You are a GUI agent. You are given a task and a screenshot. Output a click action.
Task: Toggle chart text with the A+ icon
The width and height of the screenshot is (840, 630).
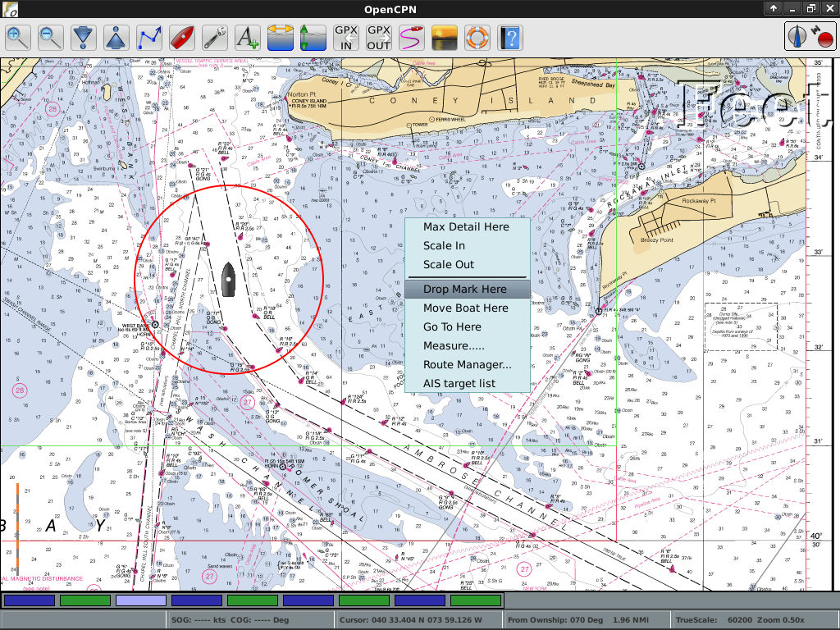[x=248, y=38]
